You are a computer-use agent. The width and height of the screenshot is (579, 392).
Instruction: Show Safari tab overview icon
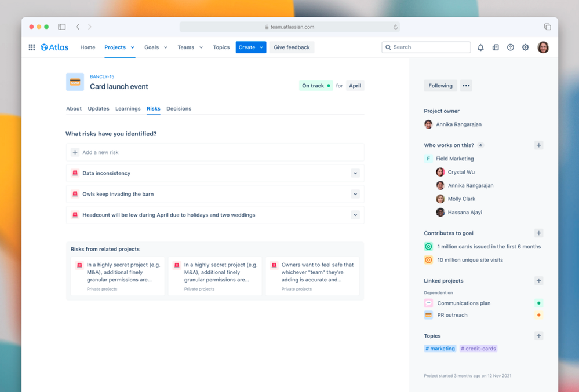(x=548, y=27)
